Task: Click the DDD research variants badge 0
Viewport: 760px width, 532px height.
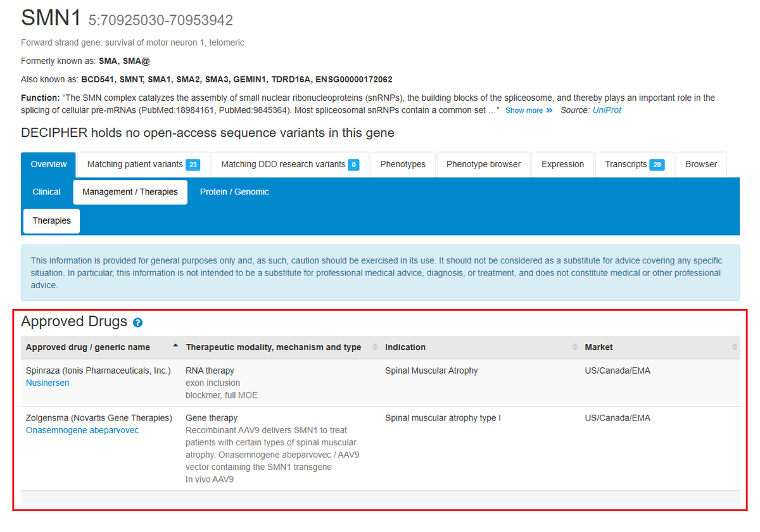Action: (x=354, y=165)
